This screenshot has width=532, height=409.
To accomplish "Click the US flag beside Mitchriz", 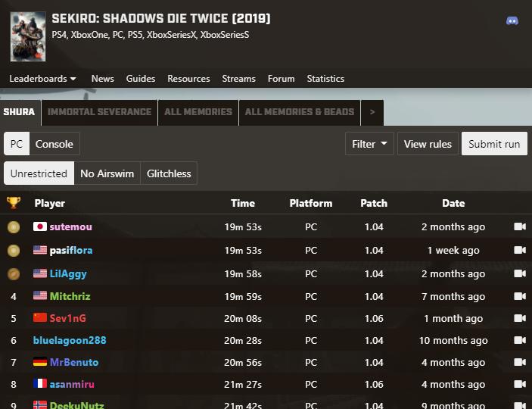I will [40, 296].
